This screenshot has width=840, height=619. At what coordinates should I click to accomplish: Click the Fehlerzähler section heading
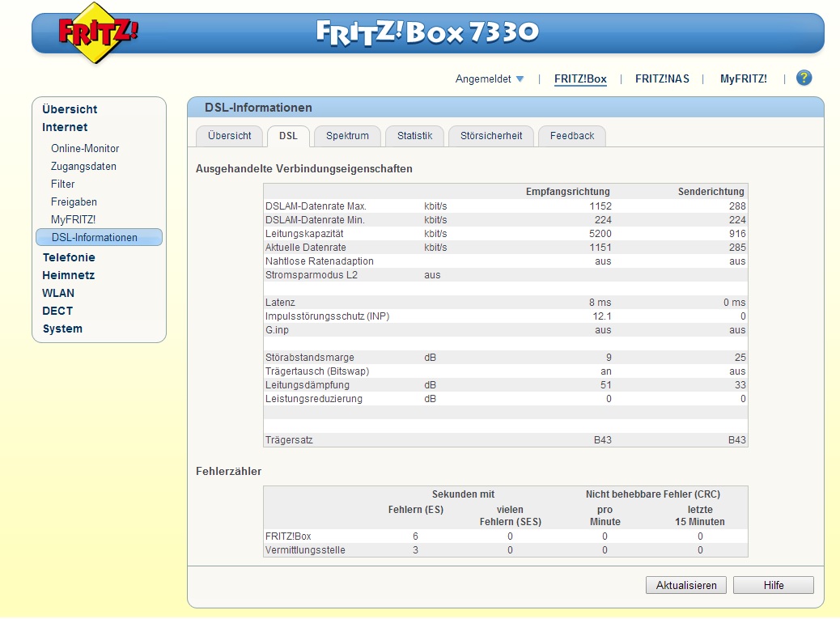point(229,471)
